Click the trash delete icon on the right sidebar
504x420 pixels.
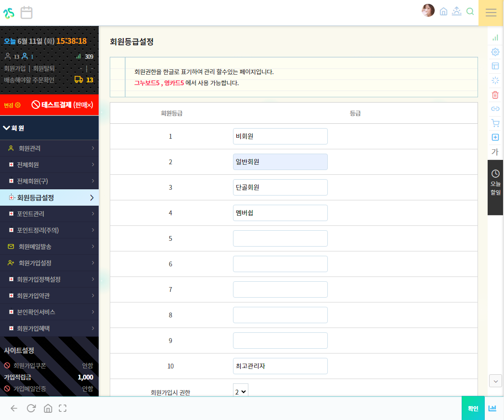495,95
